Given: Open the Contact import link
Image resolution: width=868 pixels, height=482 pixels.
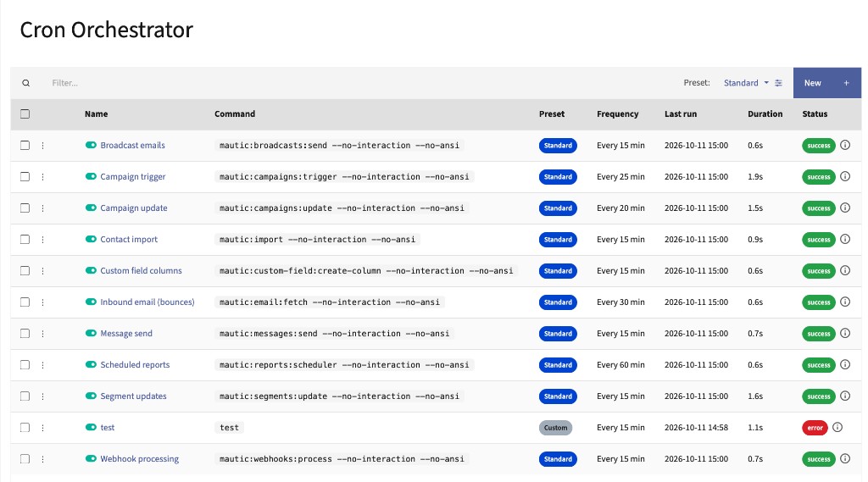Looking at the screenshot, I should click(x=129, y=240).
